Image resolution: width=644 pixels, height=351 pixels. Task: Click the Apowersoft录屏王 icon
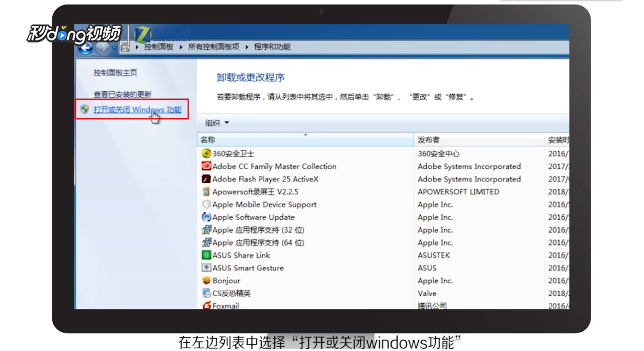(206, 192)
